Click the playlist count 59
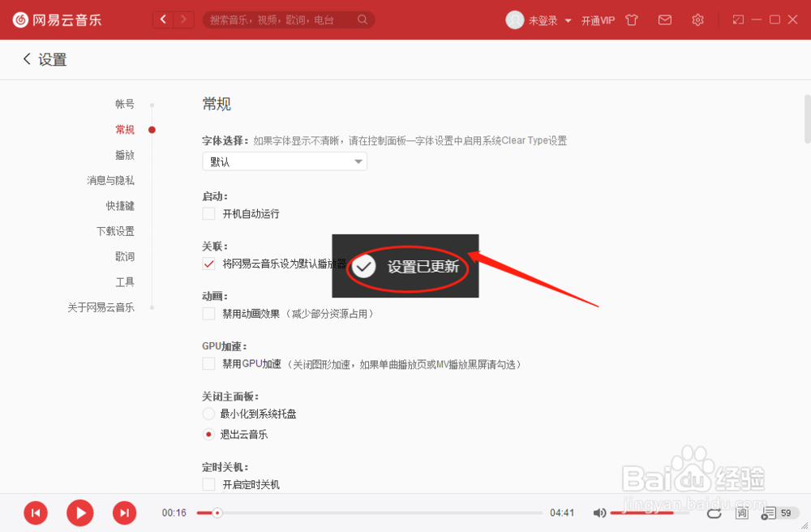 click(786, 513)
